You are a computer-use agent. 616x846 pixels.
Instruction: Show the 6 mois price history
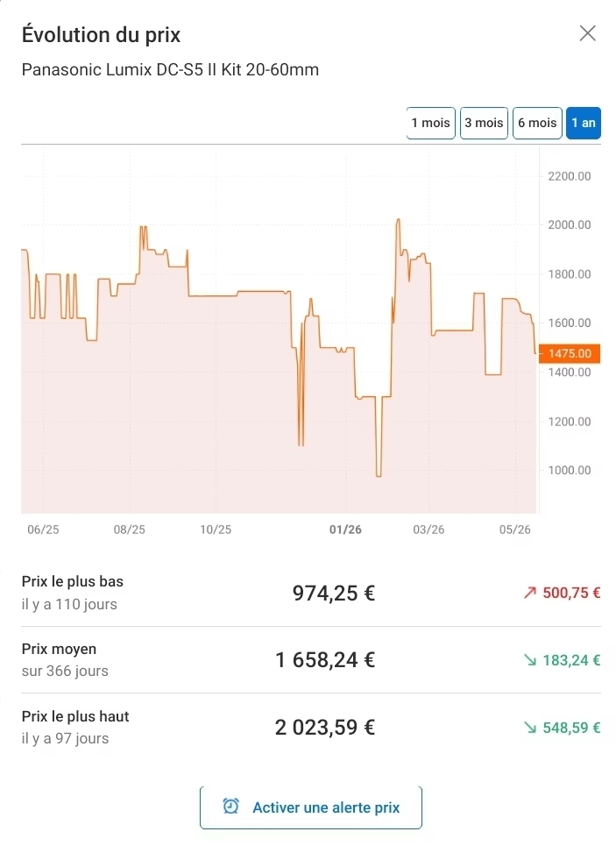(x=537, y=123)
